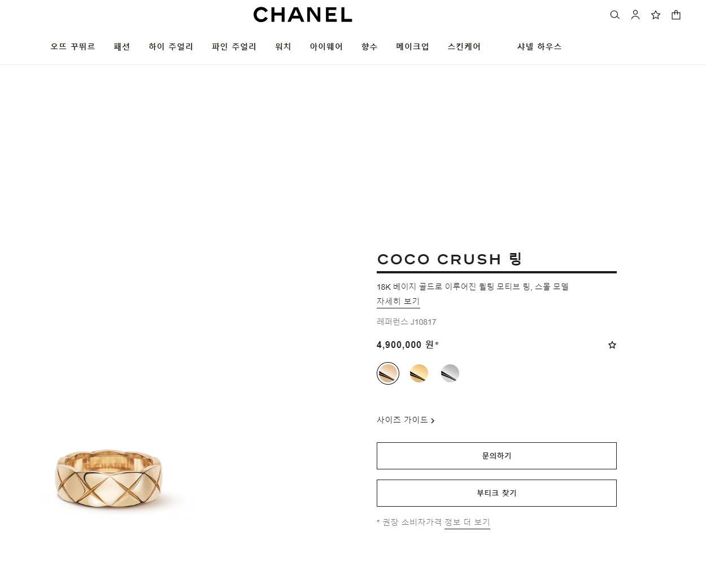Add ring to wishlist with star beside price
The width and height of the screenshot is (706, 588).
pos(612,345)
